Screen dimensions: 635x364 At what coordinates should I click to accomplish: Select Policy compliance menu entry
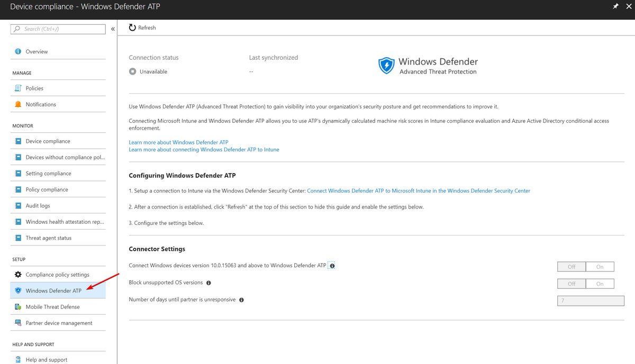point(58,189)
